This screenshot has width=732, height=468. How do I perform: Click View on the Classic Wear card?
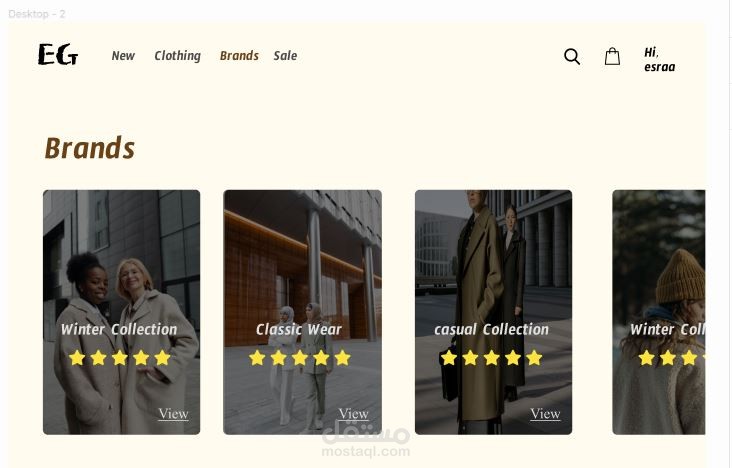tap(353, 414)
